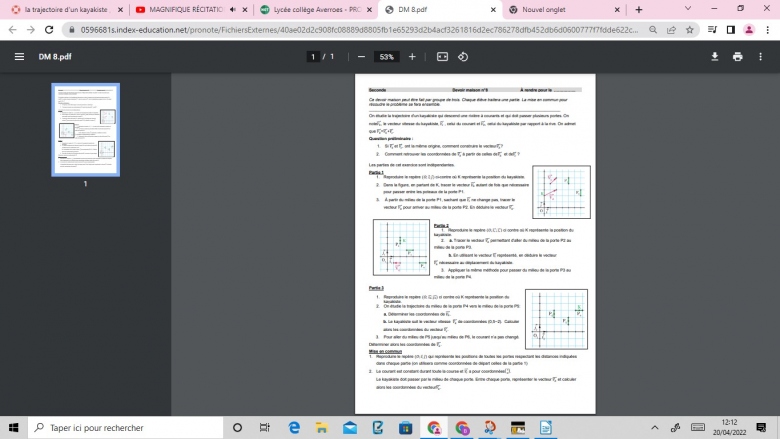Close the DM 8.pdf tab
This screenshot has width=780, height=439.
tap(493, 9)
